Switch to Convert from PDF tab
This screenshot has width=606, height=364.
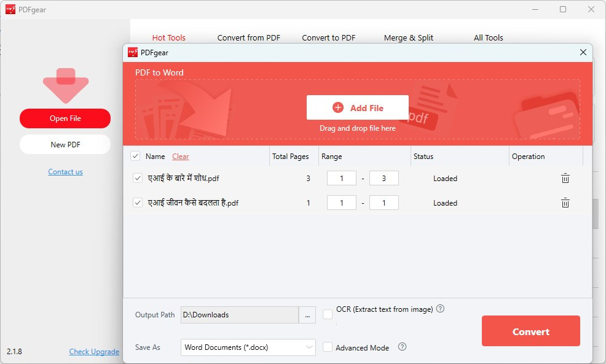click(x=248, y=37)
